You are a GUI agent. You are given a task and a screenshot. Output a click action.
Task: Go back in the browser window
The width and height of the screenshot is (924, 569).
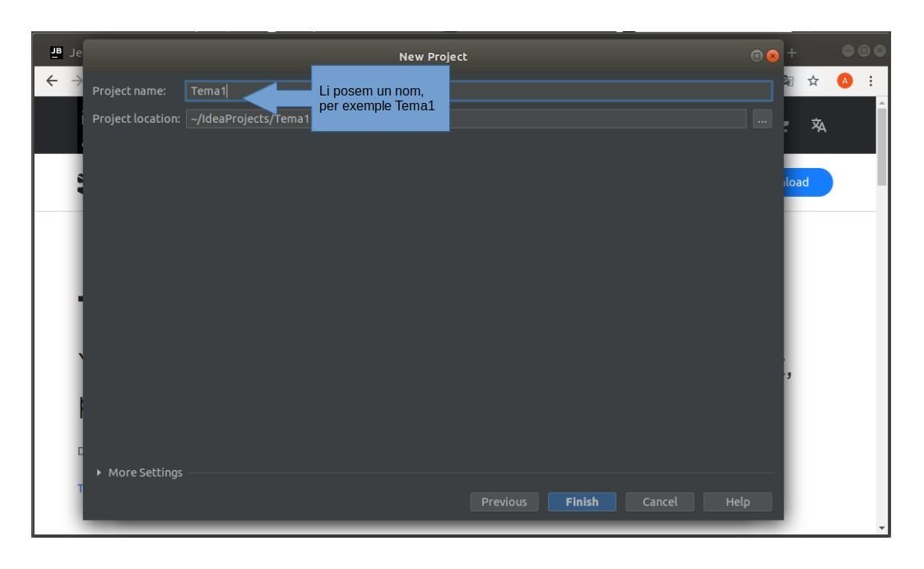click(52, 81)
